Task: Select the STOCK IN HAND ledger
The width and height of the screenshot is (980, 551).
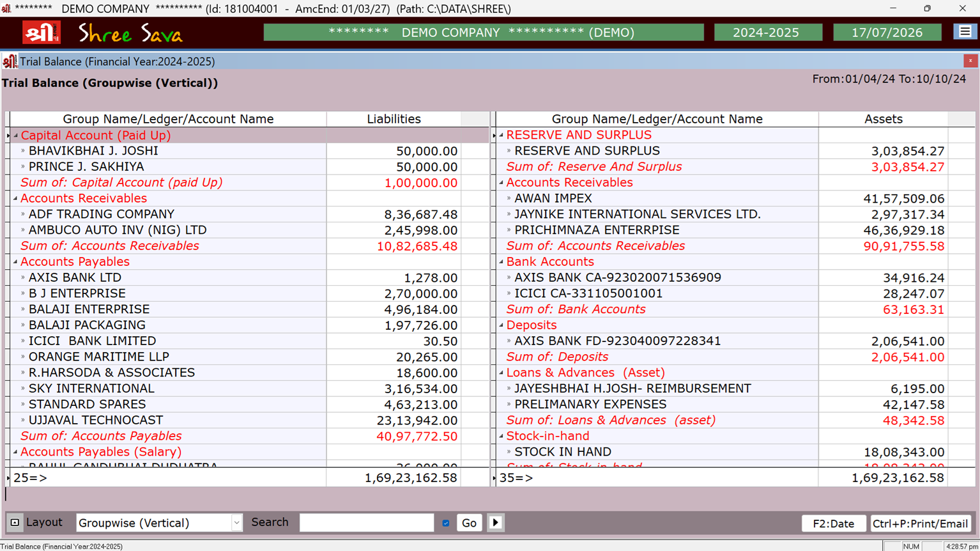Action: [x=563, y=452]
